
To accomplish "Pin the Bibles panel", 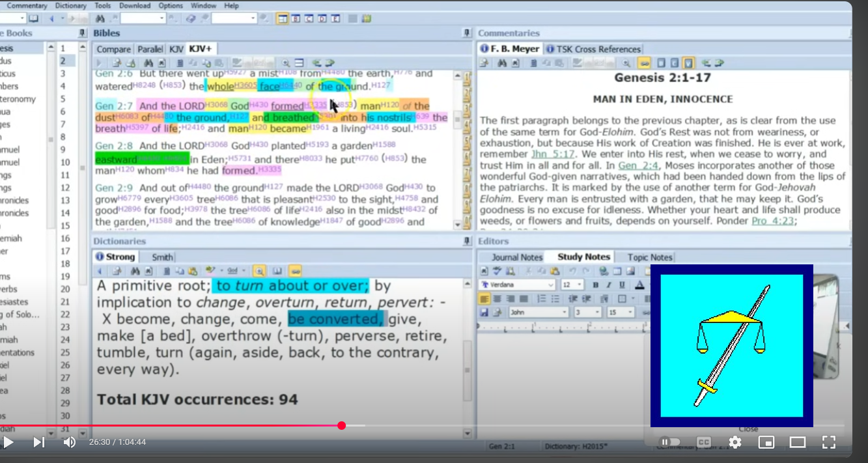I will (467, 33).
